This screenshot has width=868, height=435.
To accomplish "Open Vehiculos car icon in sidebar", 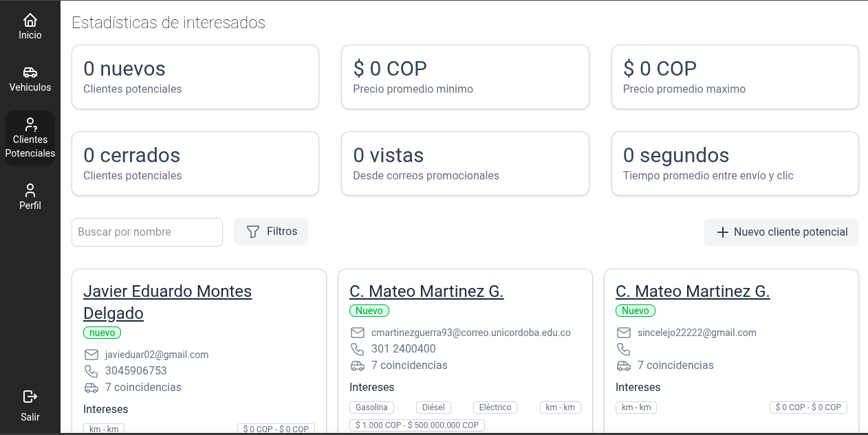I will (x=30, y=72).
